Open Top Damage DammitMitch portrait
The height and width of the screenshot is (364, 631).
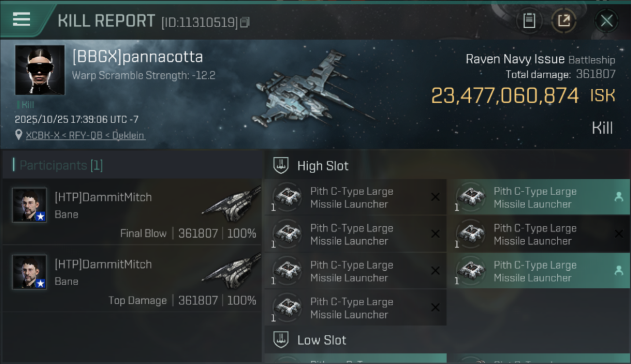click(30, 272)
